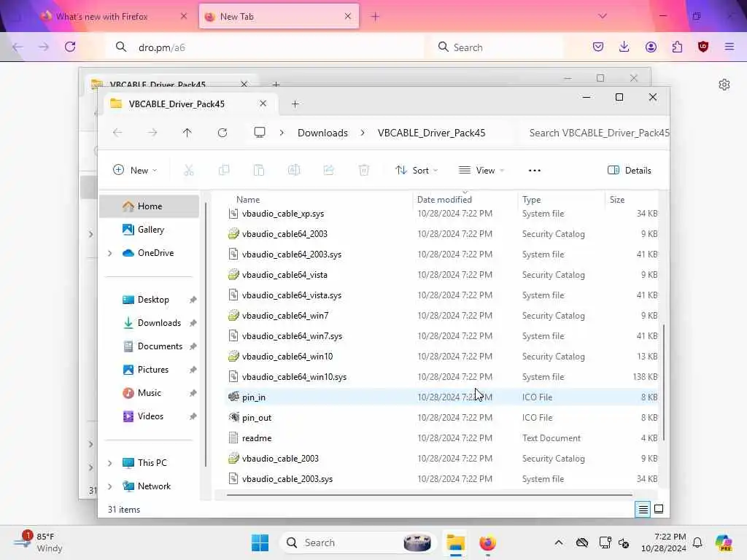Open Firefox hamburger application menu

[729, 47]
